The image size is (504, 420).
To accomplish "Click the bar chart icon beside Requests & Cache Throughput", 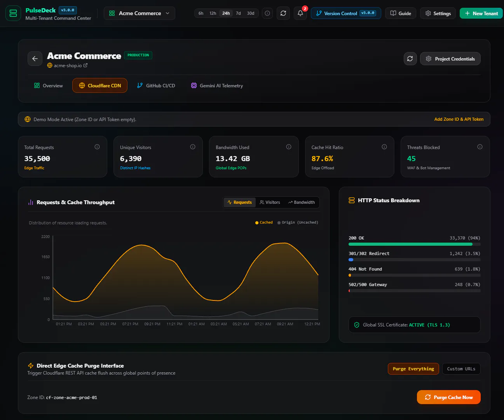I will pos(31,202).
